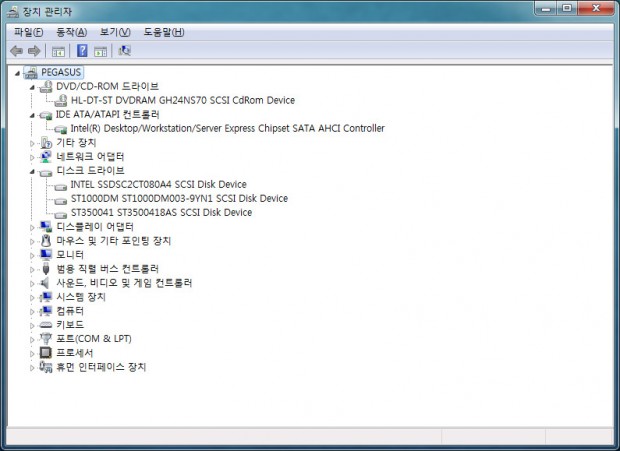Click the 범용 직렬 버스 컨트롤러 USB icon
Image resolution: width=620 pixels, height=451 pixels.
46,269
